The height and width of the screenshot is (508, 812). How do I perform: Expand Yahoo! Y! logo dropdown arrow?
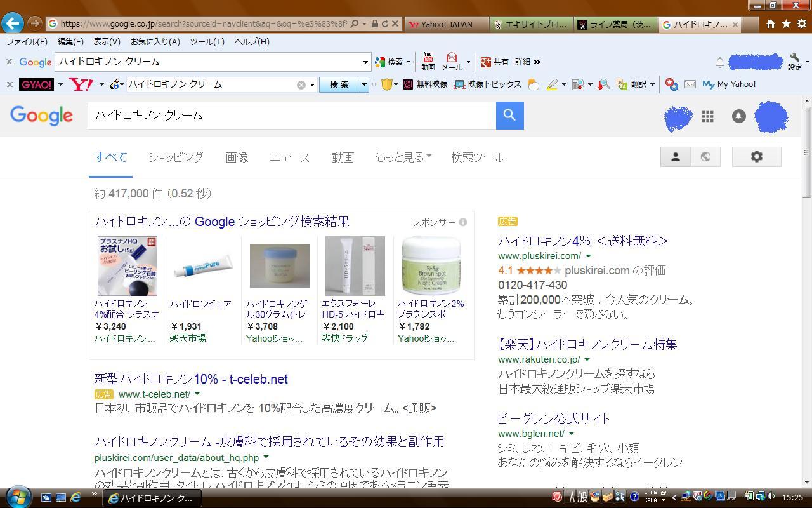pyautogui.click(x=101, y=84)
